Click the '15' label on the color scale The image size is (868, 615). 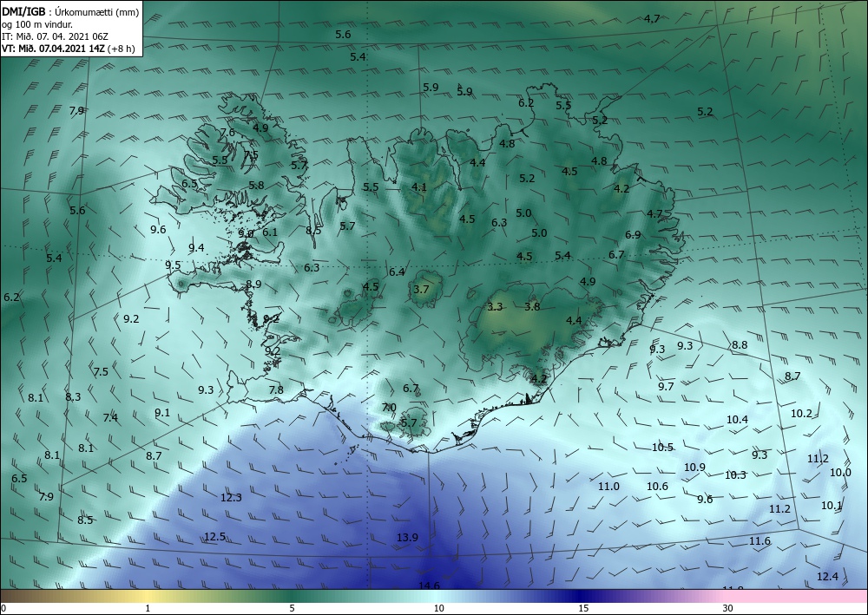(x=583, y=608)
